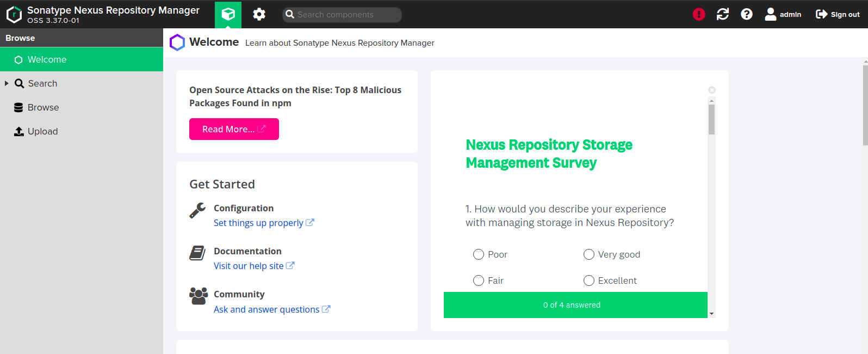The image size is (868, 354).
Task: Click the Get Started heading
Action: tap(222, 184)
